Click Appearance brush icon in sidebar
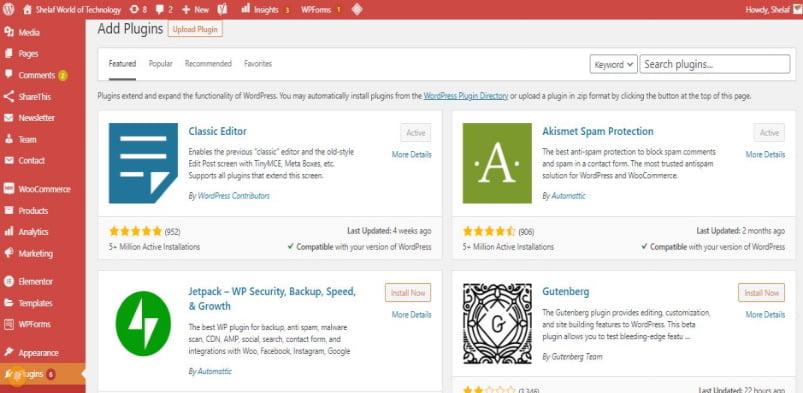 [9, 353]
